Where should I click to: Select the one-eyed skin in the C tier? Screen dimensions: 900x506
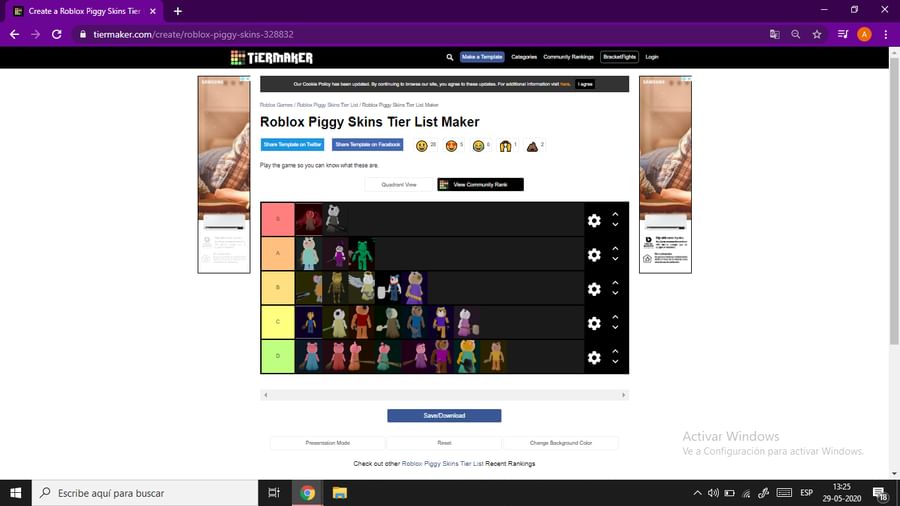pos(336,322)
